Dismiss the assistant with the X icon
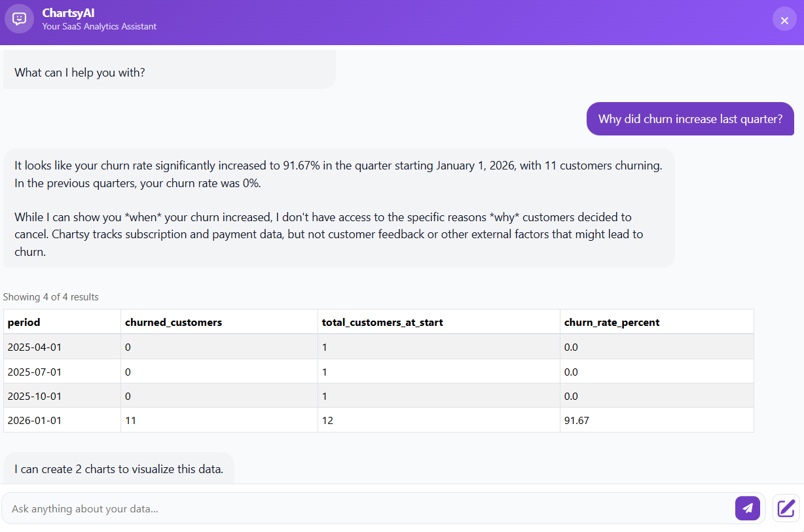This screenshot has height=532, width=804. 784,18
